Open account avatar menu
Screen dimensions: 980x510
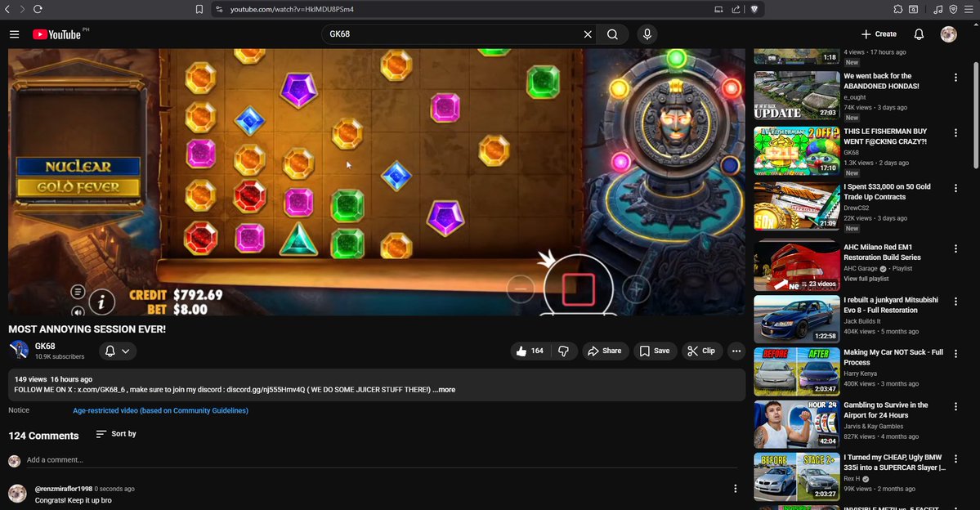click(949, 34)
